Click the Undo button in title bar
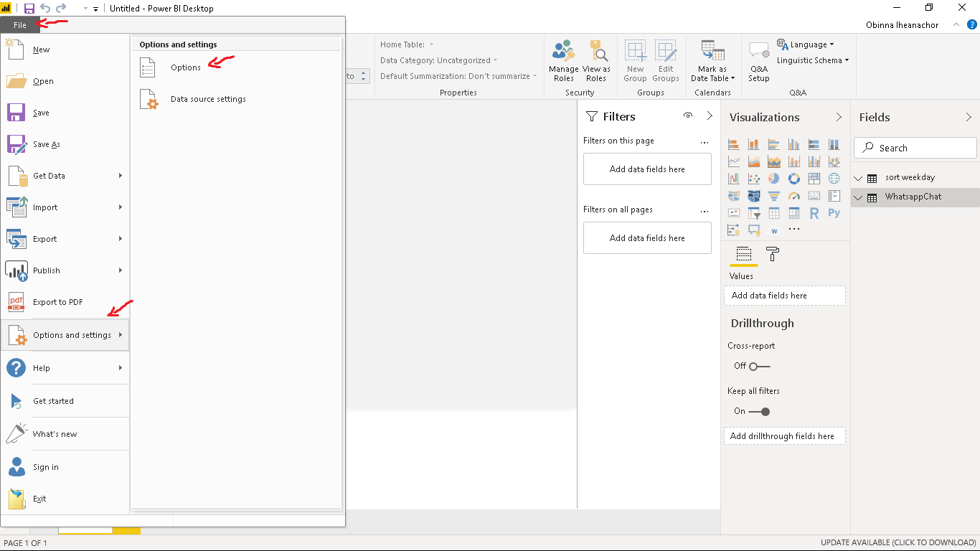This screenshot has height=551, width=980. [x=45, y=9]
